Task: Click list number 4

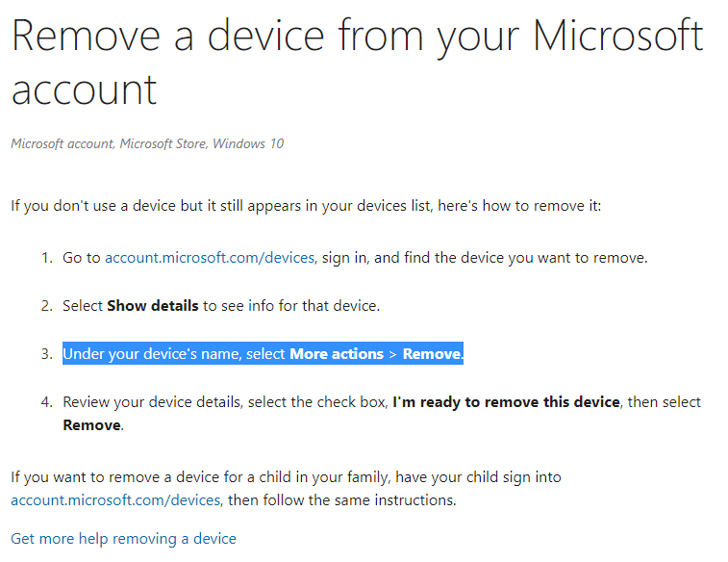Action: pyautogui.click(x=47, y=401)
